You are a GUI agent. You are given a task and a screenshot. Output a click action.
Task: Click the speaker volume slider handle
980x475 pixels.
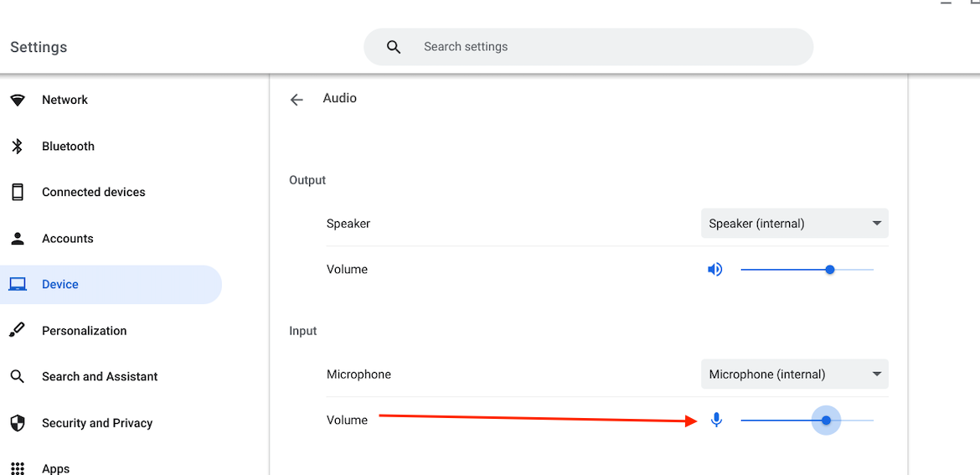[830, 270]
